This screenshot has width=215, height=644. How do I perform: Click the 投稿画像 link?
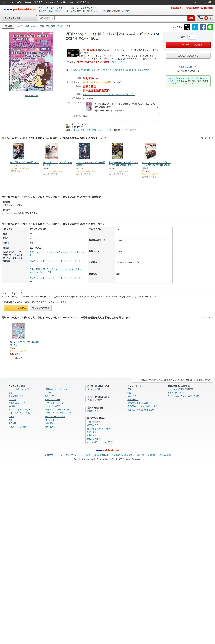(x=133, y=70)
